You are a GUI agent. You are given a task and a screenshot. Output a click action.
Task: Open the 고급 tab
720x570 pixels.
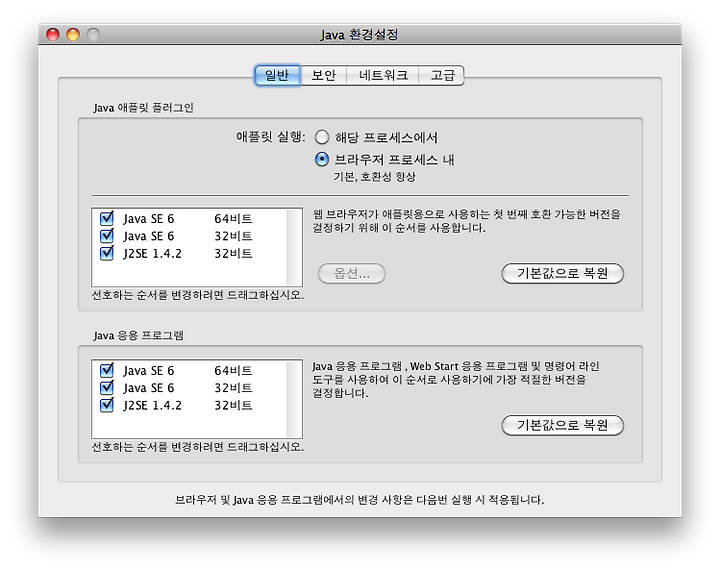(441, 75)
